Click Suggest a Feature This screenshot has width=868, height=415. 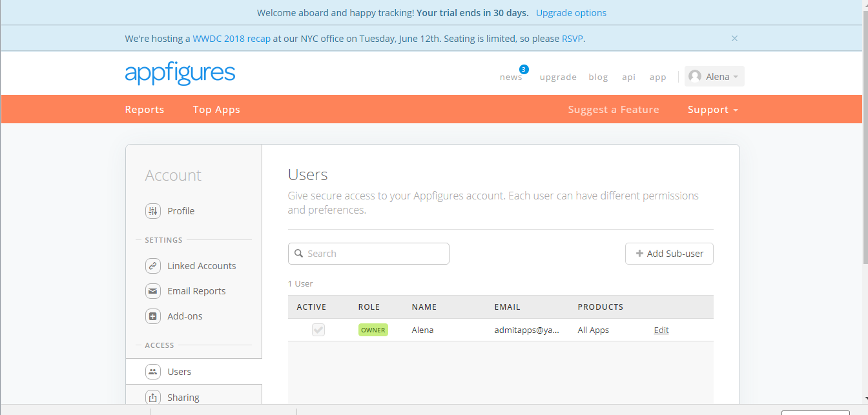tap(614, 110)
